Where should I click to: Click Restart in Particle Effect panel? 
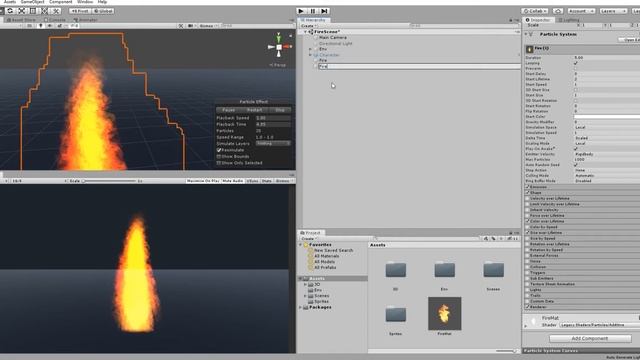[x=254, y=110]
